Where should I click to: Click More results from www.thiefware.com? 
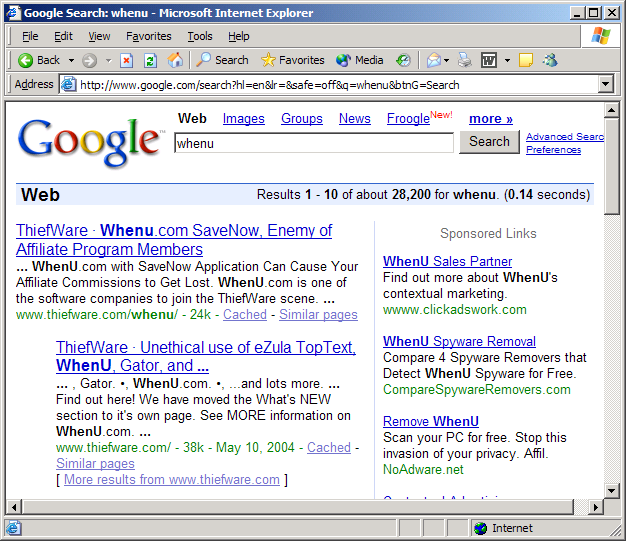click(x=172, y=480)
